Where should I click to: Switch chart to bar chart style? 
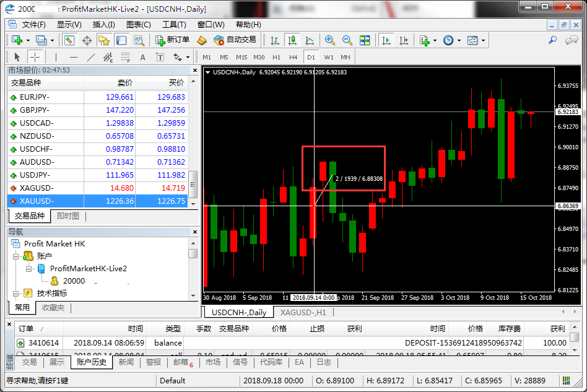point(275,40)
